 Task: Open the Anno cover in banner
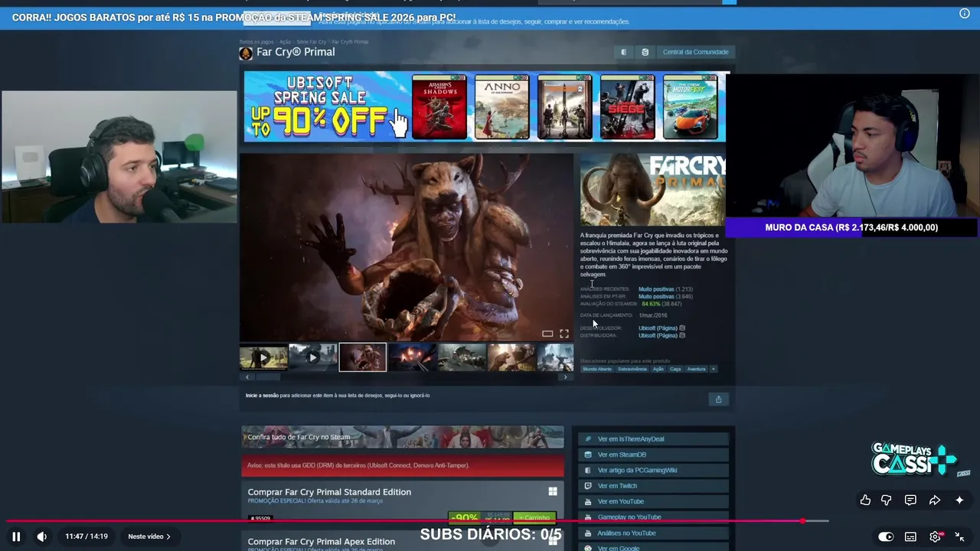coord(501,106)
